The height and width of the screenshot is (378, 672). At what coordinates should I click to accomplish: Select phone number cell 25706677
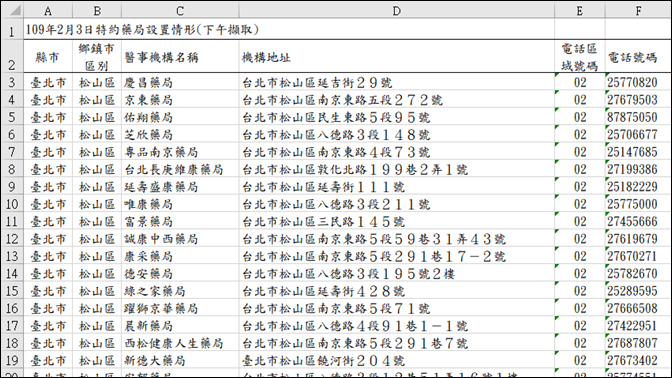click(x=638, y=135)
